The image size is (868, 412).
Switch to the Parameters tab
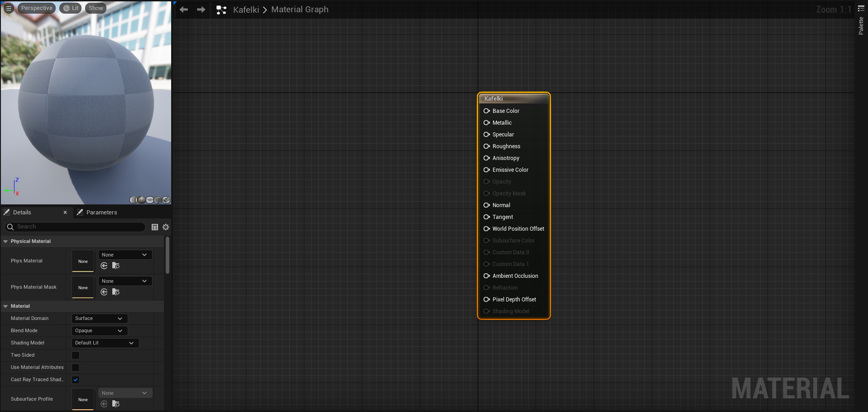[x=101, y=212]
